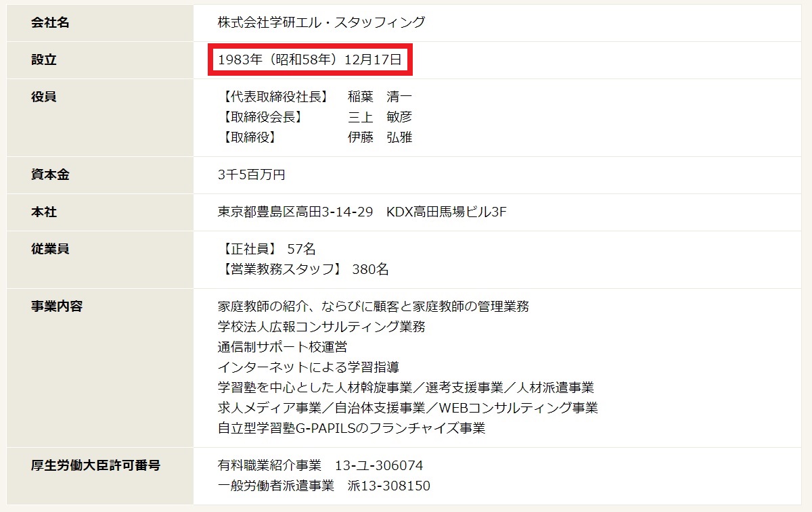Select the line 通信制サポート校運営

coord(282,347)
